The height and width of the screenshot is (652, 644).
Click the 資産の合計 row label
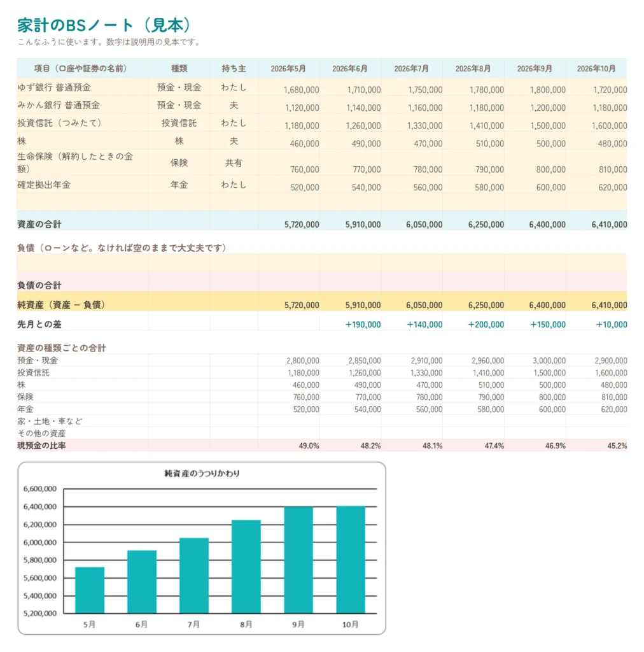pos(39,225)
